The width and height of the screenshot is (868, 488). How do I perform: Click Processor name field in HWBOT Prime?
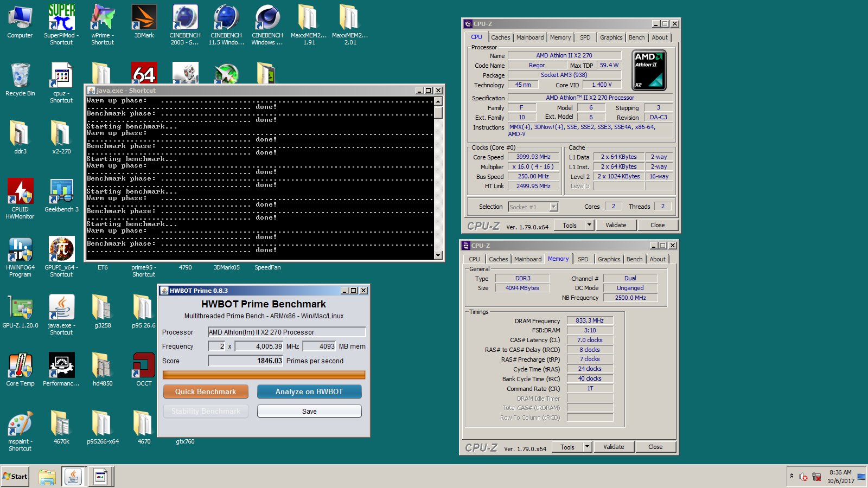[287, 332]
